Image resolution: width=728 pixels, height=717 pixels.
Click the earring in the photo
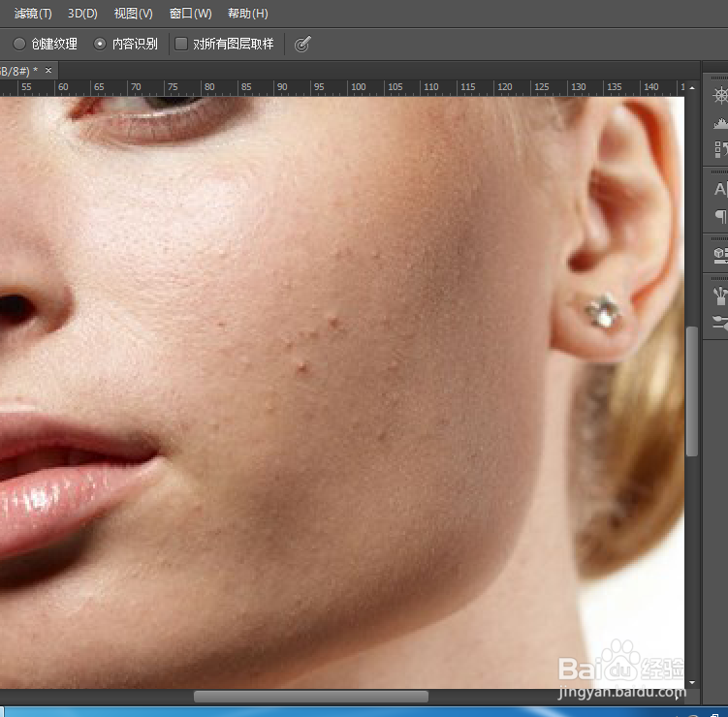coord(603,312)
